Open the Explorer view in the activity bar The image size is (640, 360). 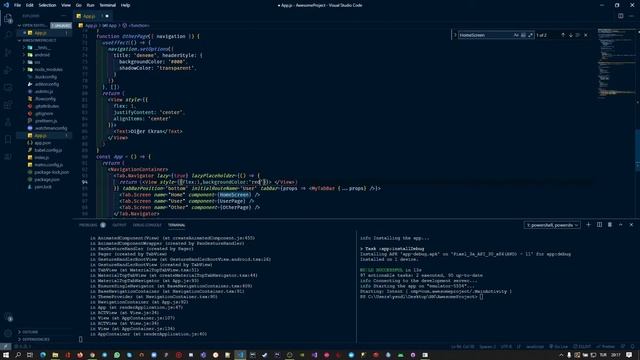(8, 18)
